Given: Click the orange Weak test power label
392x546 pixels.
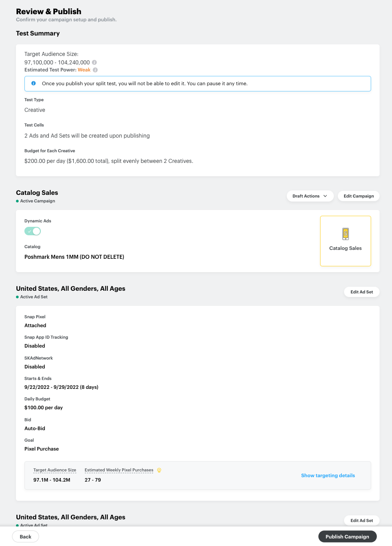Looking at the screenshot, I should point(84,70).
